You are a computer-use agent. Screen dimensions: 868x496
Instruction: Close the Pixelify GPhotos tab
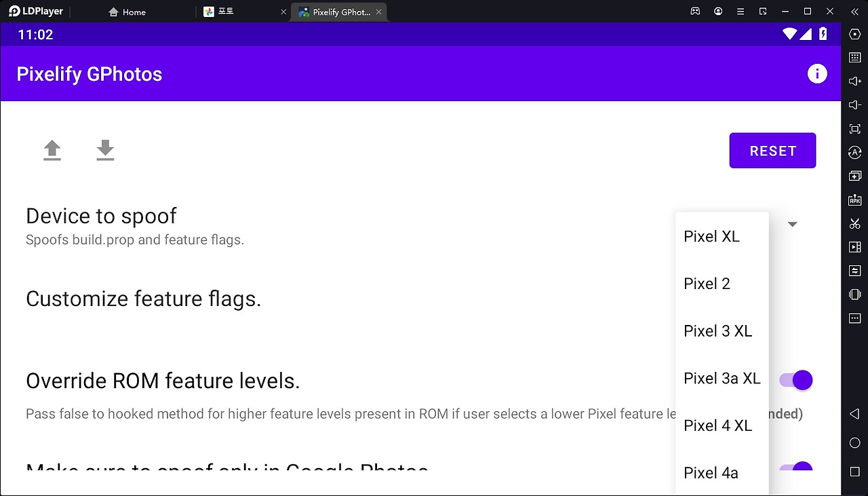coord(379,12)
